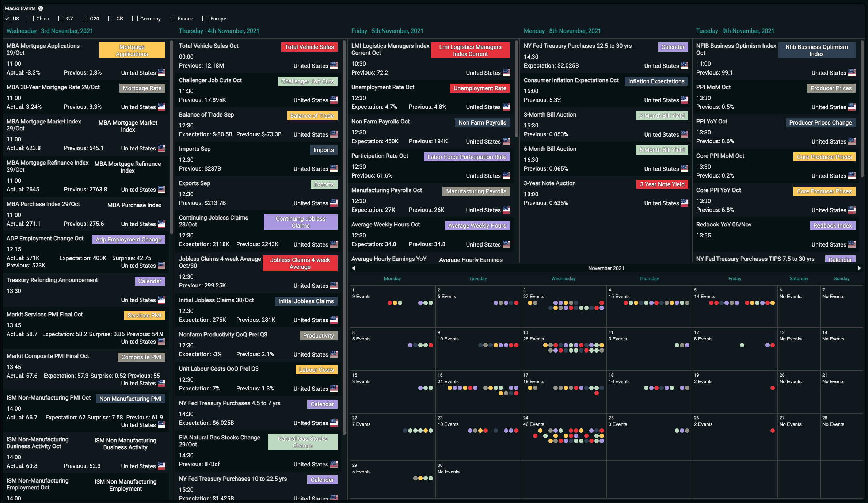Click the Wednesday column scrollbar
The image size is (868, 503).
click(172, 137)
